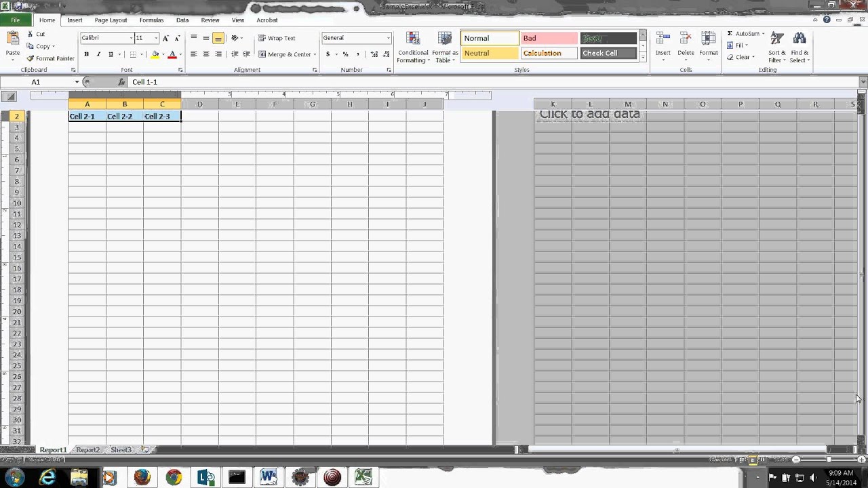Image resolution: width=868 pixels, height=488 pixels.
Task: Enable Wrap Text
Action: (277, 38)
